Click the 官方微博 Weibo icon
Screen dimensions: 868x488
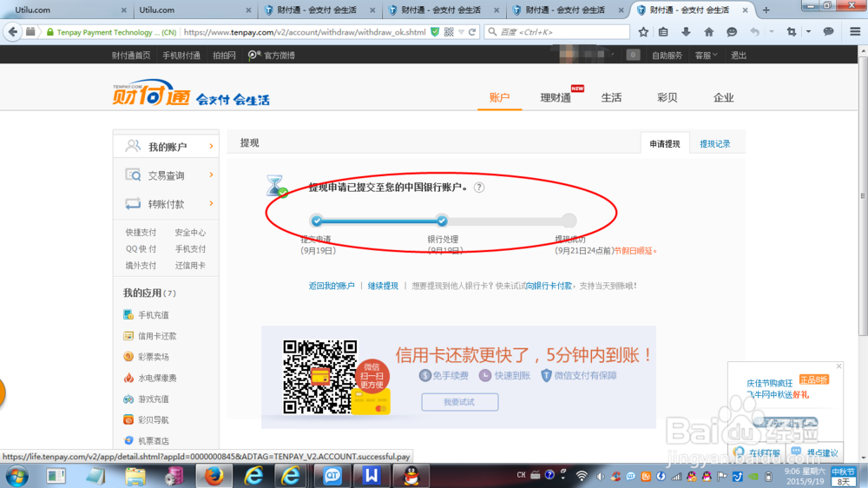pyautogui.click(x=253, y=55)
